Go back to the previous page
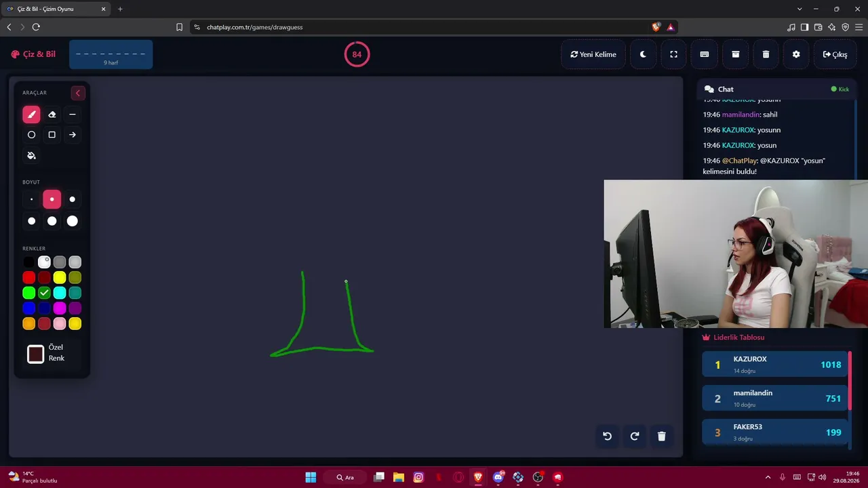The image size is (868, 488). pos(9,27)
